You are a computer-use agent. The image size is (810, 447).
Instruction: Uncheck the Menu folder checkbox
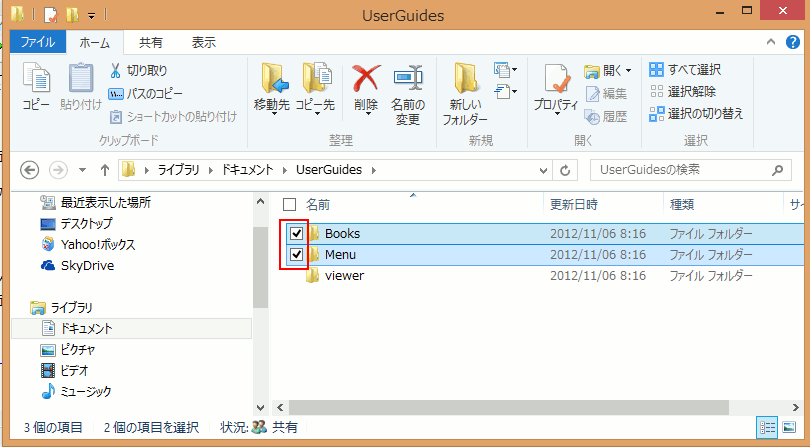tap(296, 255)
